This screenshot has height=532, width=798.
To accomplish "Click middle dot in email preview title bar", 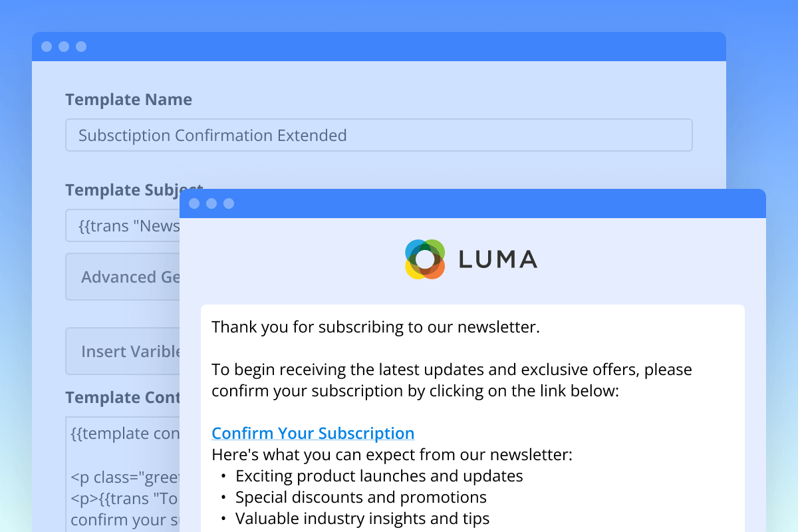I will (x=211, y=203).
